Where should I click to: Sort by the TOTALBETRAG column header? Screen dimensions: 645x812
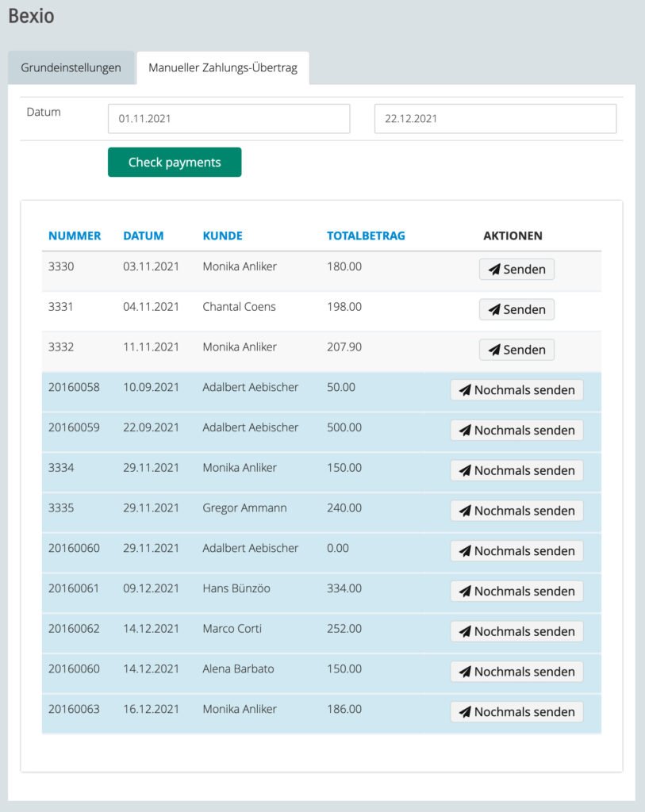click(366, 236)
